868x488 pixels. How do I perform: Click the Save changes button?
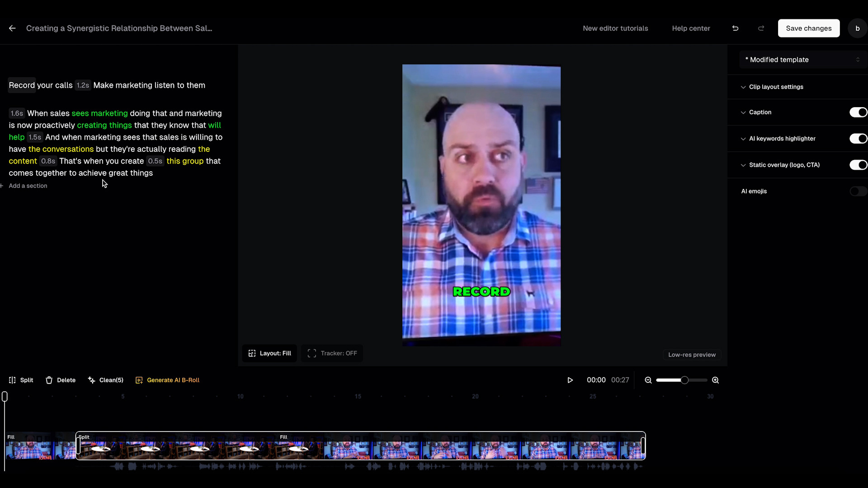tap(808, 28)
